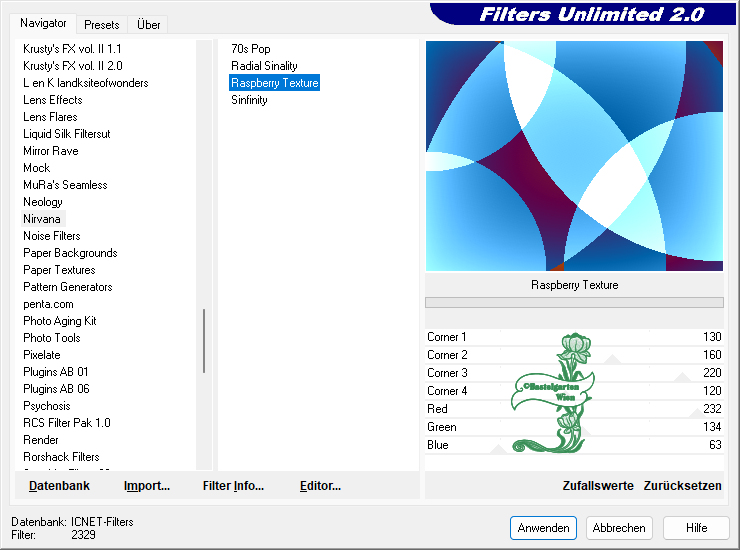
Task: Pick the Psychosis category
Action: [47, 406]
